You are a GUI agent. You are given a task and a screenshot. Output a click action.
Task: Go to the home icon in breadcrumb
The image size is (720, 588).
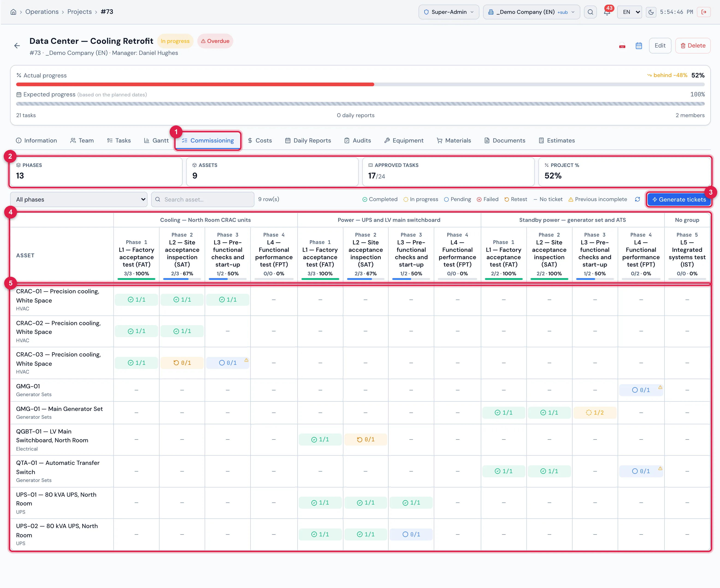coord(13,12)
